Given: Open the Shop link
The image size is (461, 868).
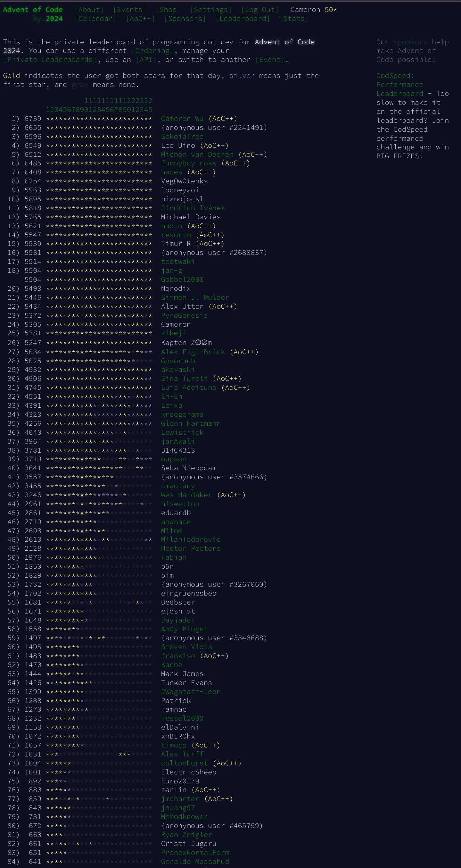Looking at the screenshot, I should coord(168,9).
